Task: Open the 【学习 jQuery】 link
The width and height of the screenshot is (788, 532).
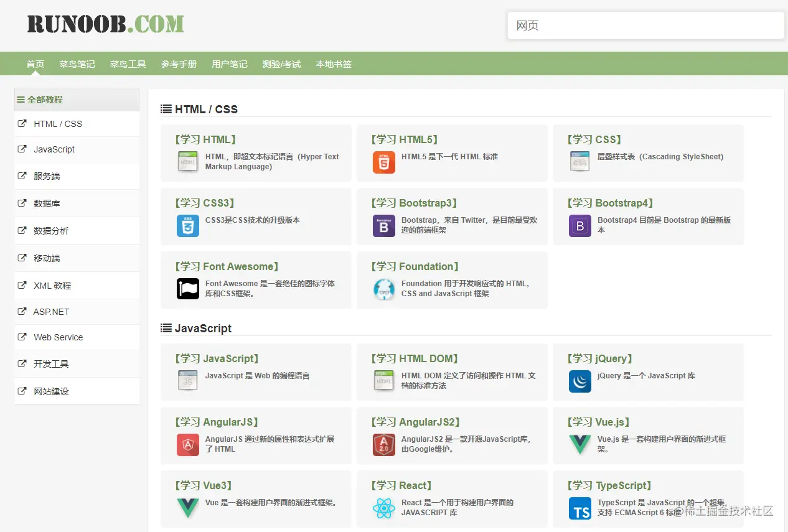Action: 599,358
